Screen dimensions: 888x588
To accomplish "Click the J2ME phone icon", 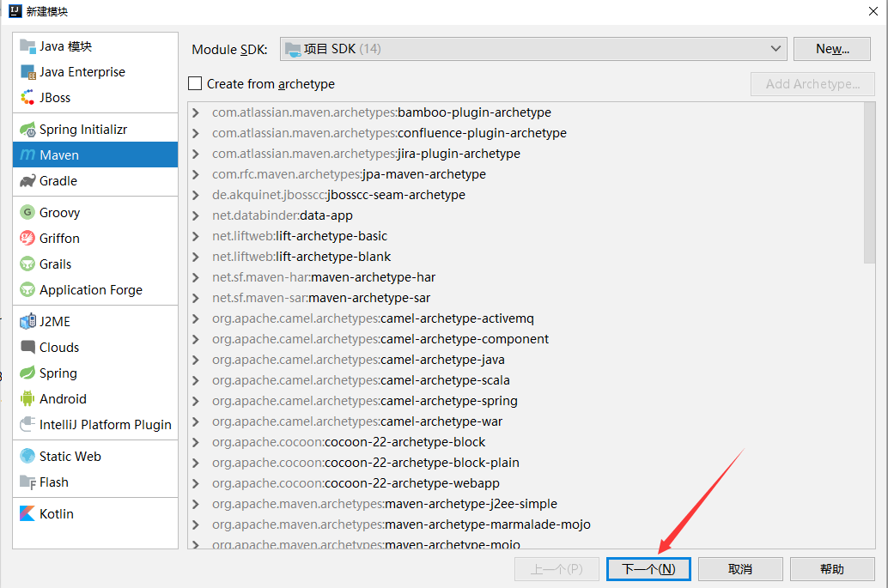I will click(27, 321).
